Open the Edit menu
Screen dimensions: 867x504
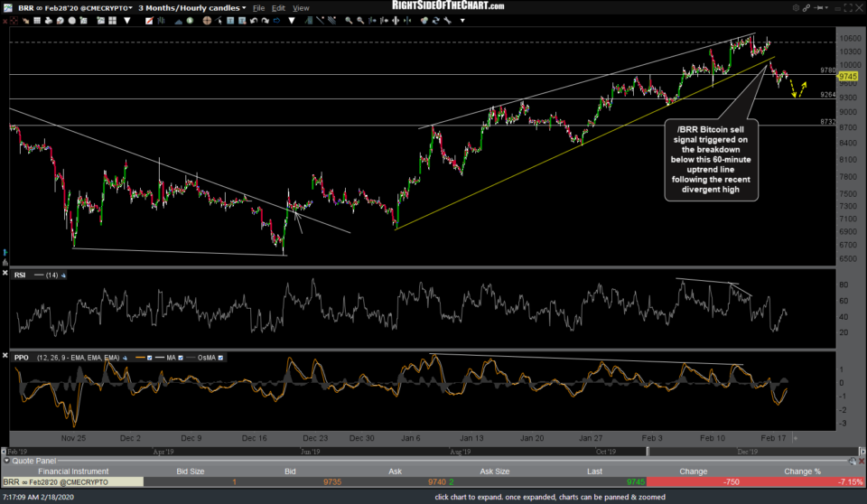point(278,7)
